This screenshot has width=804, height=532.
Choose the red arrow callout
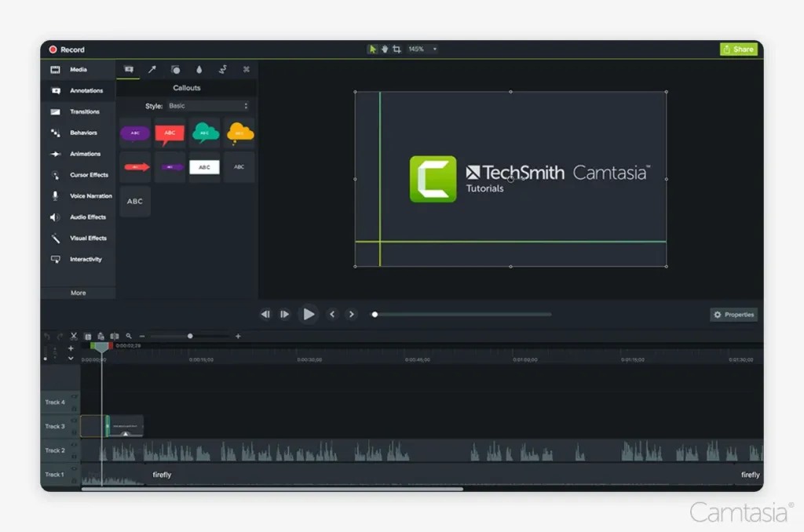[135, 167]
